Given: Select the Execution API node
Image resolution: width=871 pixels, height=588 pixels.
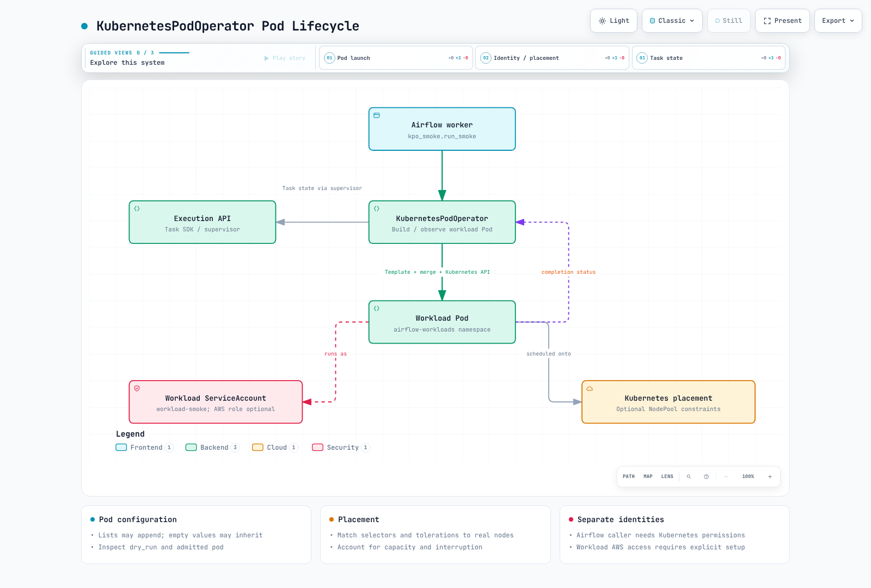Looking at the screenshot, I should pos(203,222).
